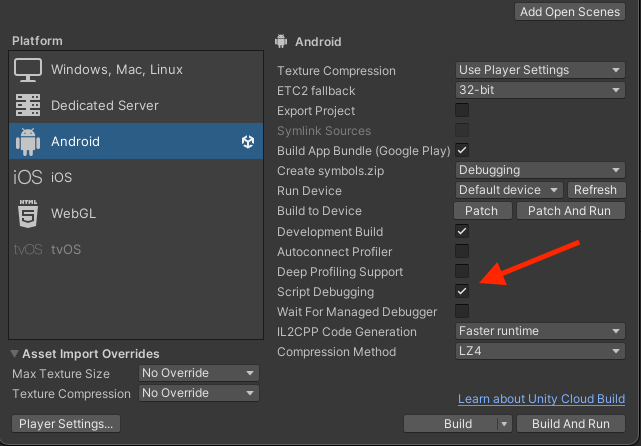
Task: Open the Run Device Default device dropdown
Action: pyautogui.click(x=509, y=191)
